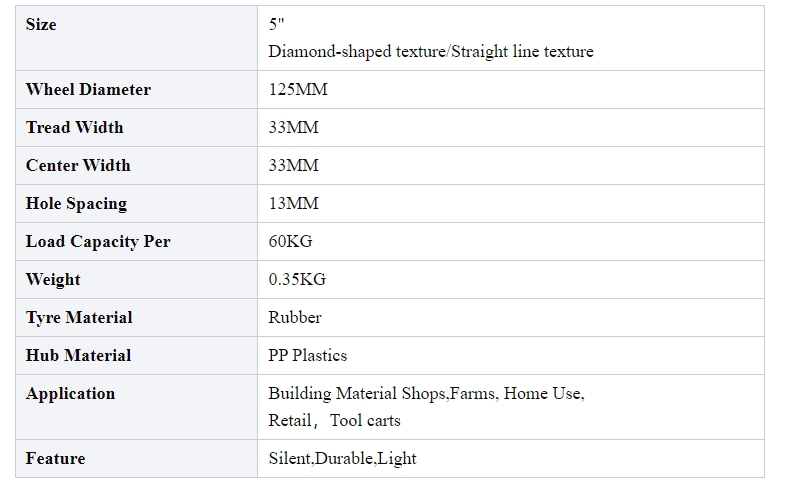The height and width of the screenshot is (488, 787).
Task: Click the Hub Material label
Action: [x=78, y=356]
